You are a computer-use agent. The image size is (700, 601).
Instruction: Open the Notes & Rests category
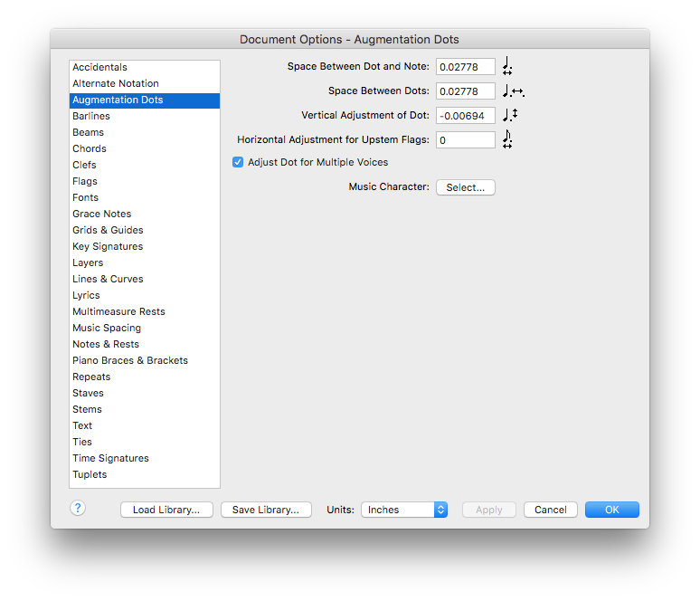(145, 345)
